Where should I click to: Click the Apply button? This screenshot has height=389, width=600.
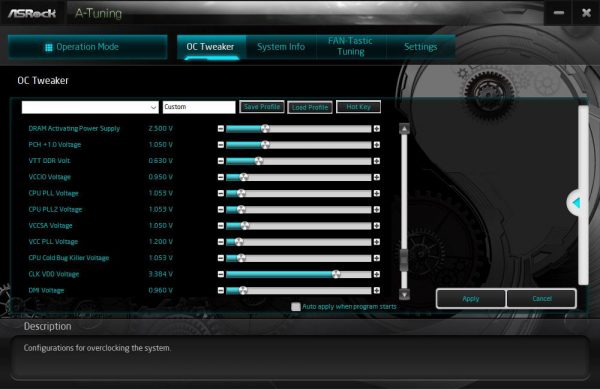(471, 299)
